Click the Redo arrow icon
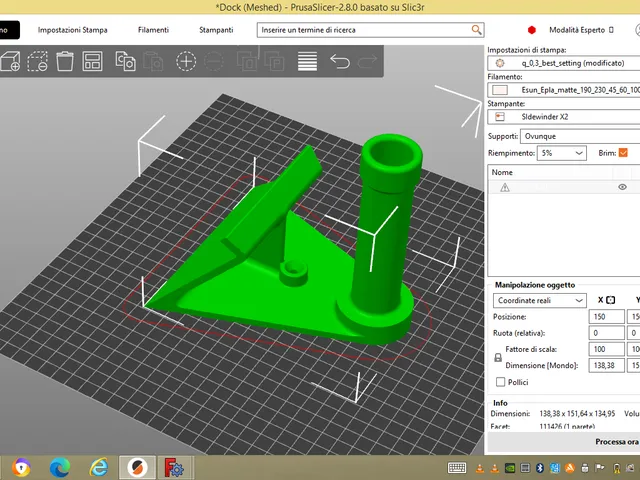 [x=367, y=61]
